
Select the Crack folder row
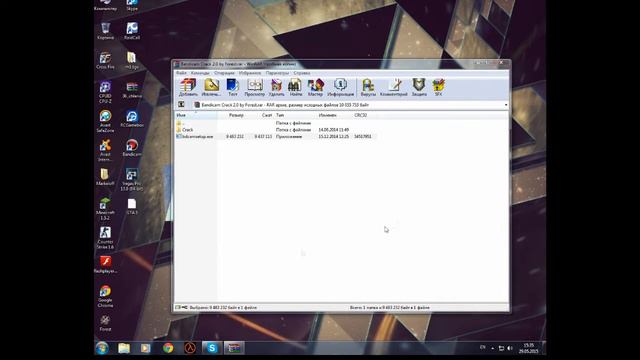276,130
